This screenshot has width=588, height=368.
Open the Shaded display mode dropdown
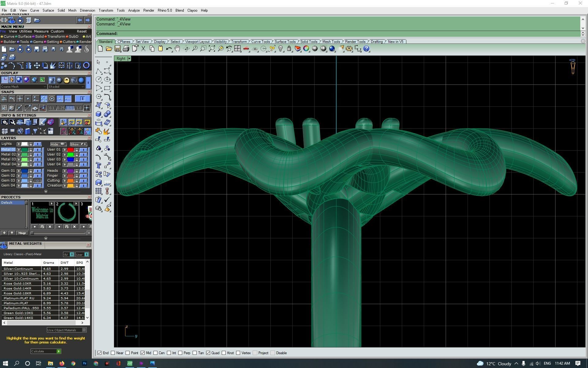(66, 87)
